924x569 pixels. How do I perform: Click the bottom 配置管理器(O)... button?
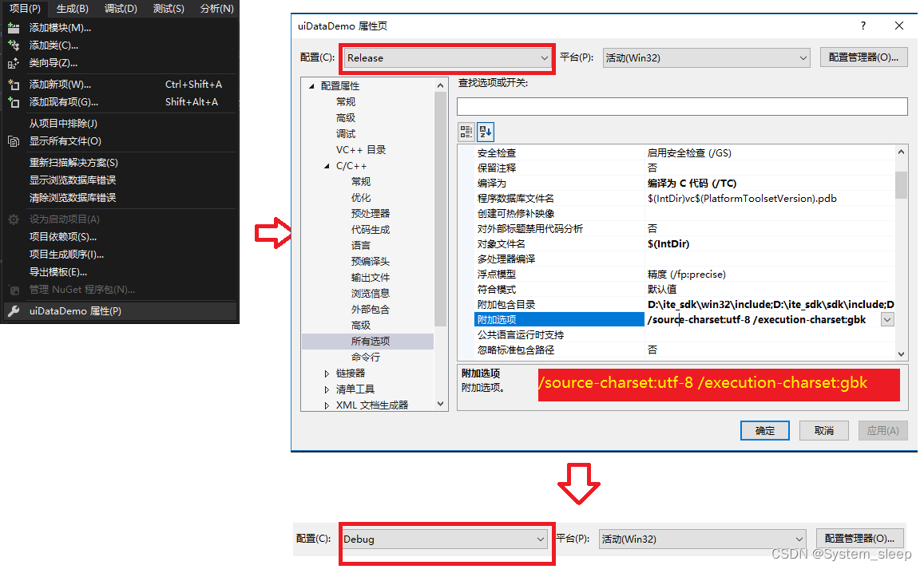click(x=859, y=539)
